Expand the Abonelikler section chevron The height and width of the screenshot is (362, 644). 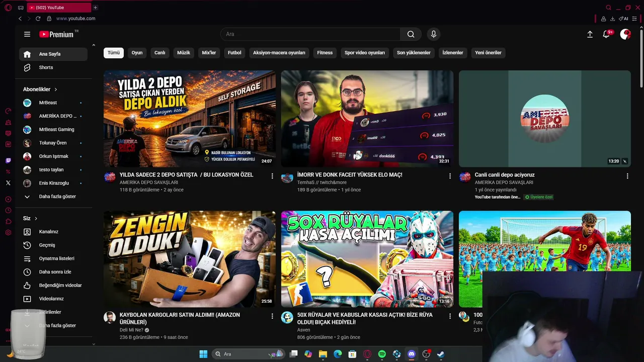[56, 89]
